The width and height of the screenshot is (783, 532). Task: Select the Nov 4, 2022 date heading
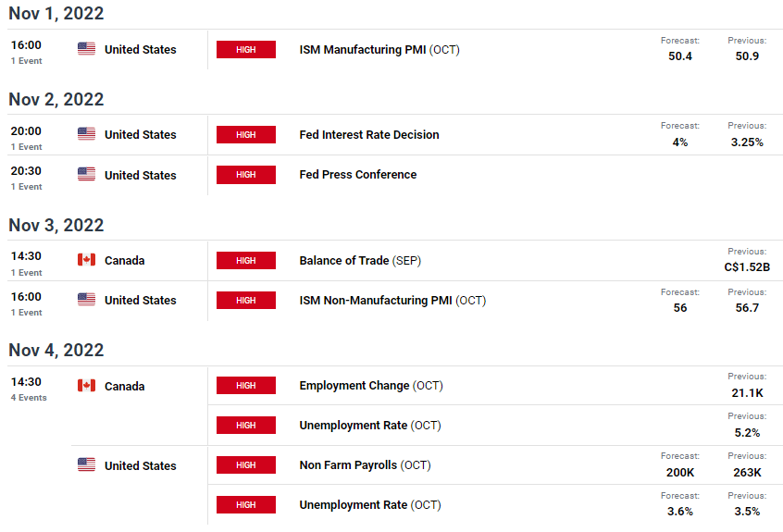[56, 350]
